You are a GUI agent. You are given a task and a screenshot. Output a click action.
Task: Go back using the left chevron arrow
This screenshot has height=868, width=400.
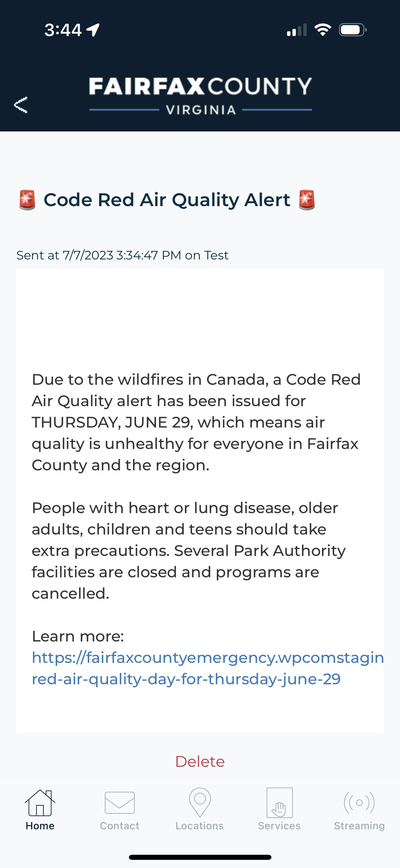click(x=21, y=105)
